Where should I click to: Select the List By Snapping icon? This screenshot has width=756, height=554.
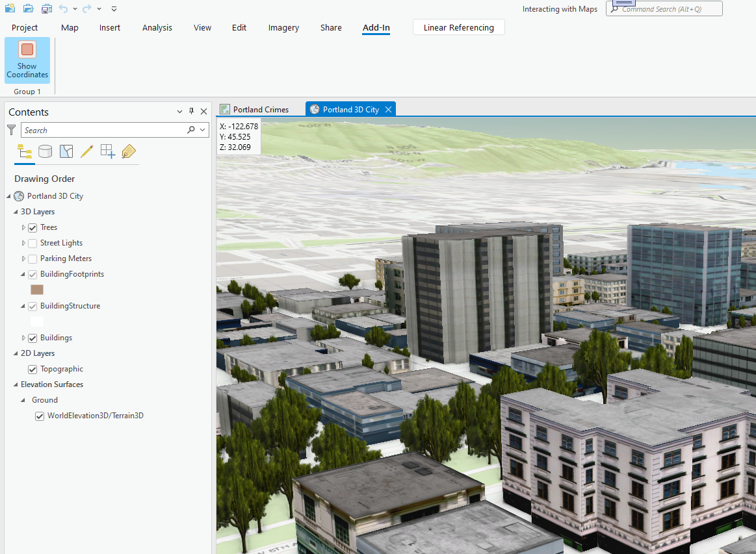click(107, 151)
